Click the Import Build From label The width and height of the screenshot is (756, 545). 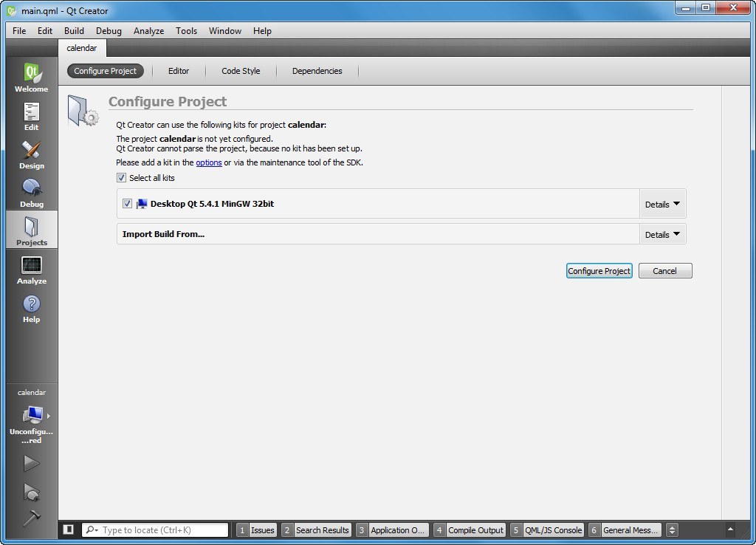click(163, 234)
